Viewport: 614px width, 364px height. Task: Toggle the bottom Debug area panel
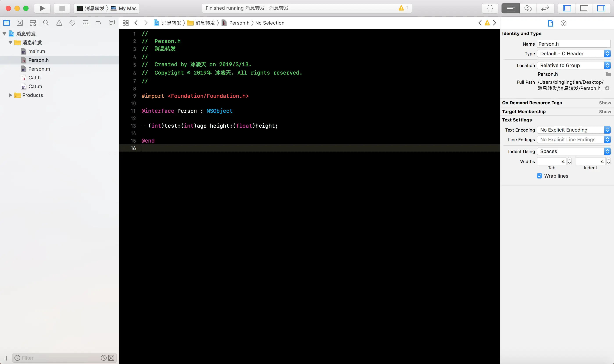[x=584, y=8]
